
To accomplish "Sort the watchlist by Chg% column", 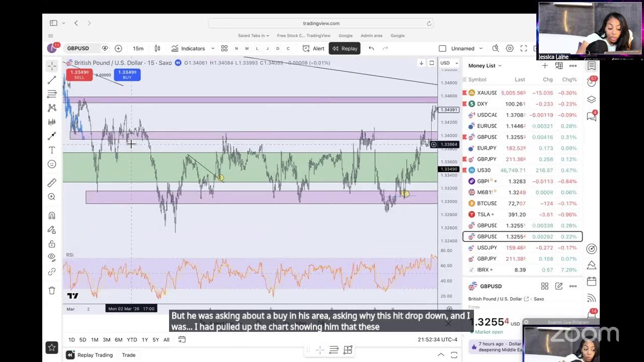I will (x=569, y=79).
